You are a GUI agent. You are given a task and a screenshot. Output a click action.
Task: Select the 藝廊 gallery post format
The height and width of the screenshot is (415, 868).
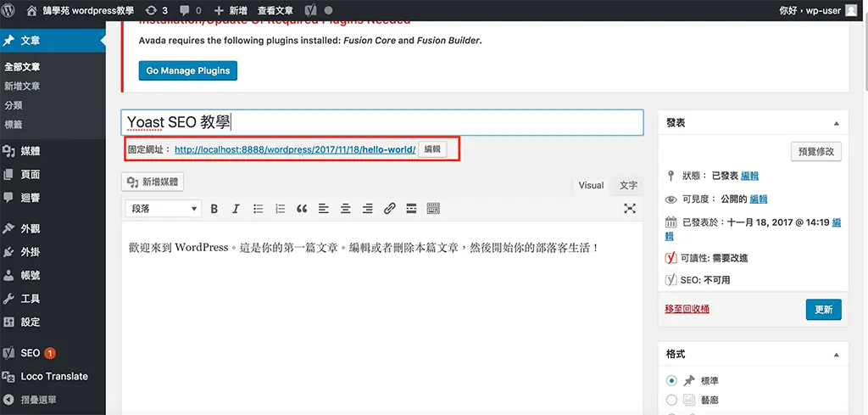tap(671, 400)
